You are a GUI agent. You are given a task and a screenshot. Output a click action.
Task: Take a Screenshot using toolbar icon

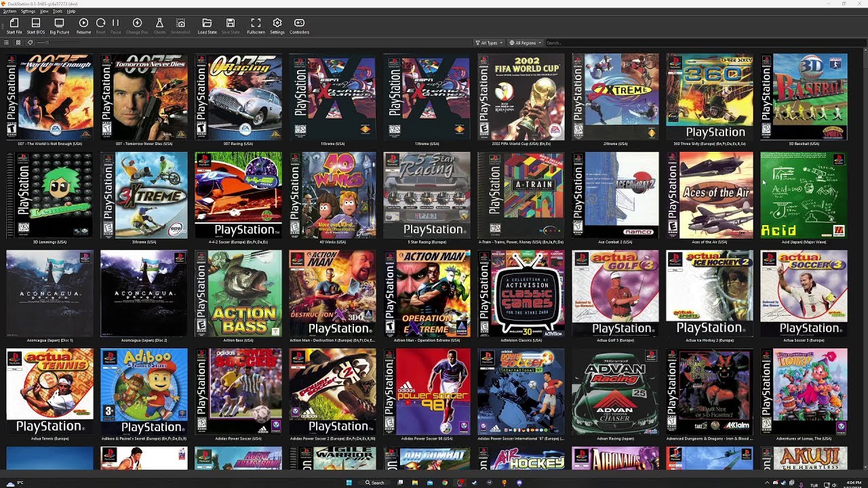coord(180,26)
